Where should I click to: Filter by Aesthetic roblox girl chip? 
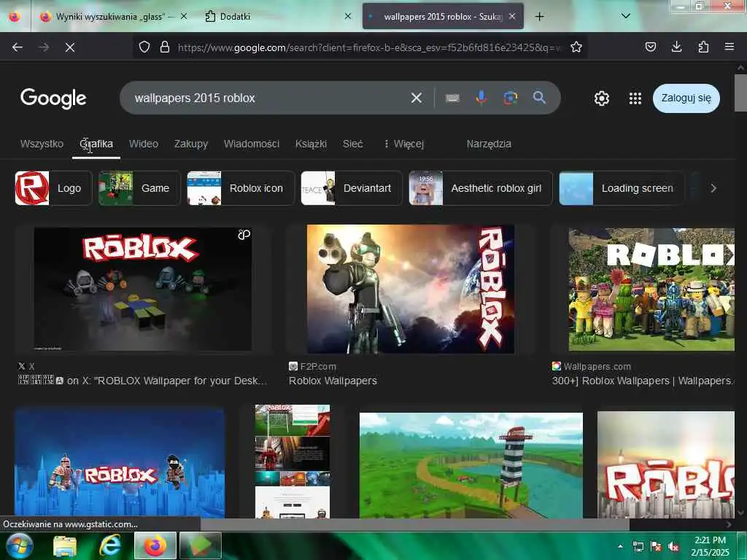coord(481,188)
